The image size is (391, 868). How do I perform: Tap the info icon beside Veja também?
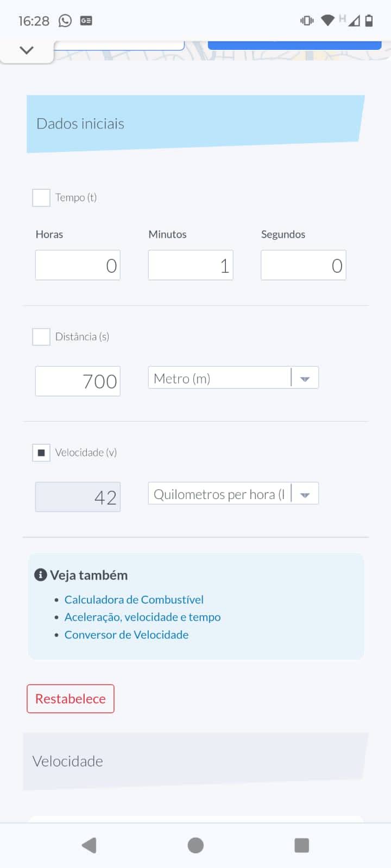click(x=41, y=575)
